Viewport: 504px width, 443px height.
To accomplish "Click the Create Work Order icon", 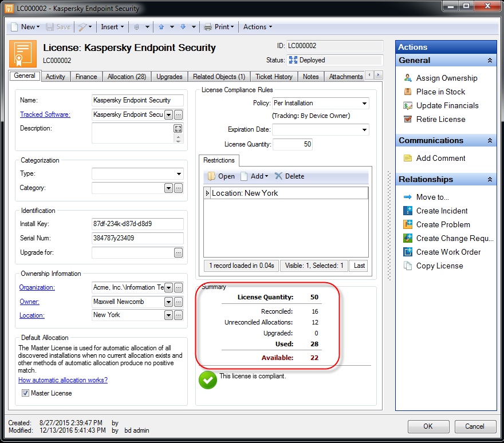I will [x=408, y=252].
